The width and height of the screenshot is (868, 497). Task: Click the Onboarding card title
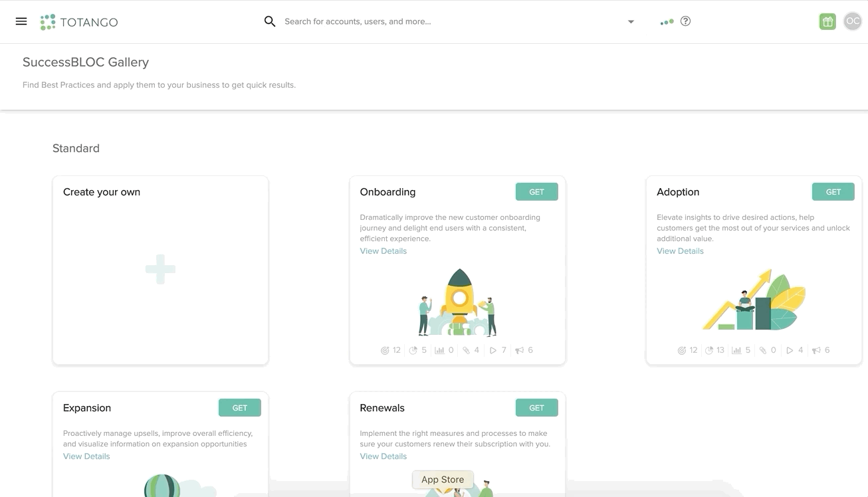pyautogui.click(x=387, y=192)
